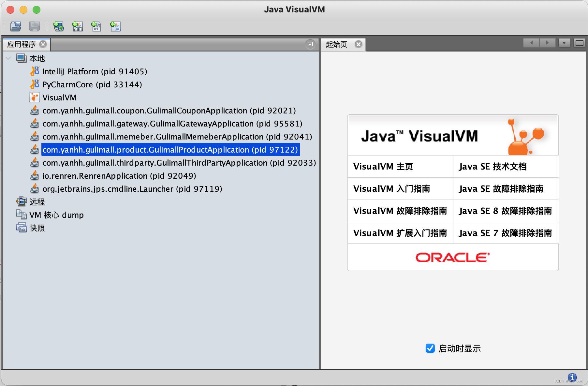The height and width of the screenshot is (386, 588).
Task: Minimize the 应用程序 panel
Action: point(310,44)
